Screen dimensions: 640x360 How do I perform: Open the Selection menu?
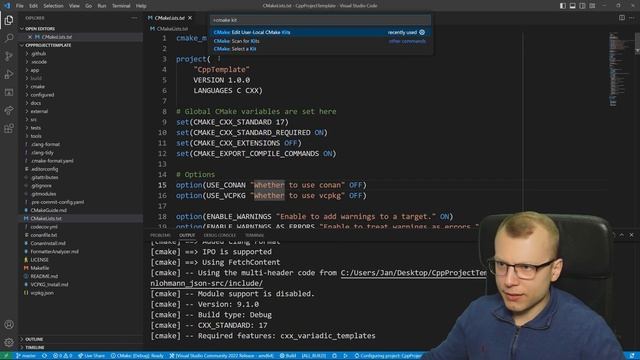tap(53, 6)
